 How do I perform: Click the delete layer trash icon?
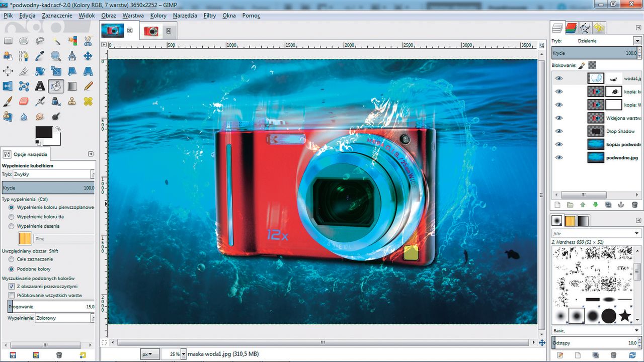[634, 205]
